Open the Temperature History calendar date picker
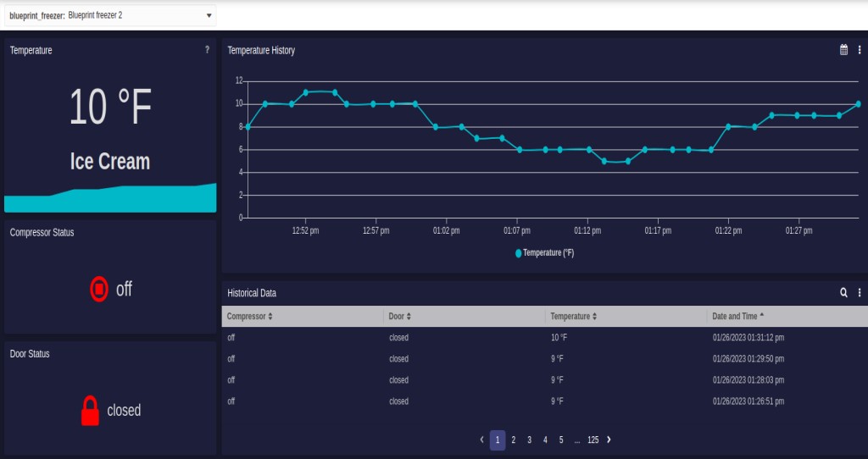 click(x=843, y=50)
